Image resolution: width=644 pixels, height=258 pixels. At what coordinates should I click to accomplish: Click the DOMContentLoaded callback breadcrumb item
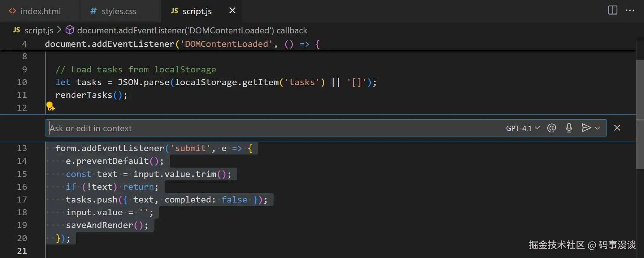(192, 30)
